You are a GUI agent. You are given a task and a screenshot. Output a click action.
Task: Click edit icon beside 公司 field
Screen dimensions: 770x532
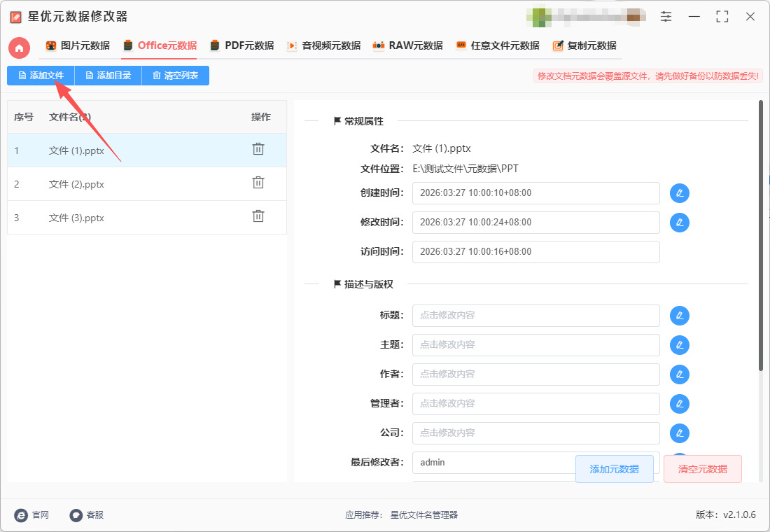click(679, 433)
